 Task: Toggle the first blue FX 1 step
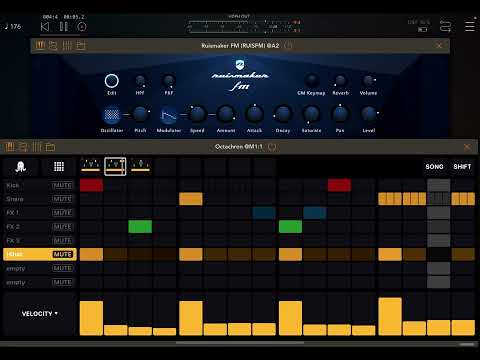click(x=264, y=213)
